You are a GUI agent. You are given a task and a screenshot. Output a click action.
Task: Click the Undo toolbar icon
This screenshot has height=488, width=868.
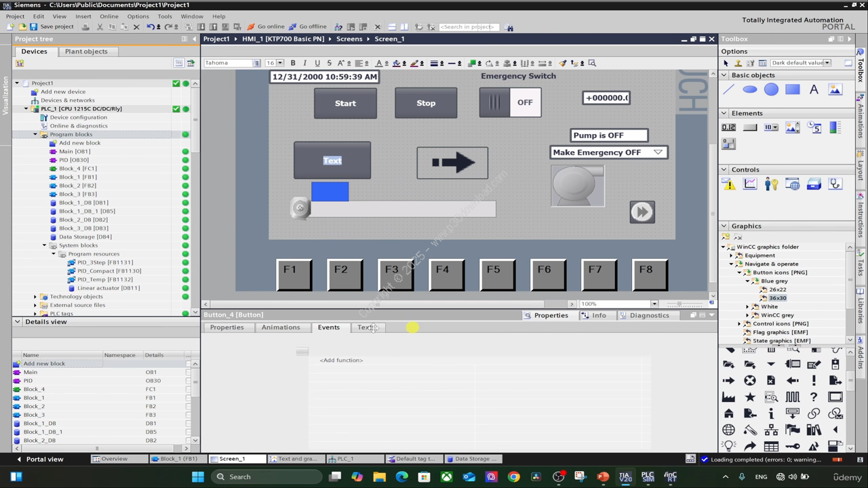[x=151, y=27]
